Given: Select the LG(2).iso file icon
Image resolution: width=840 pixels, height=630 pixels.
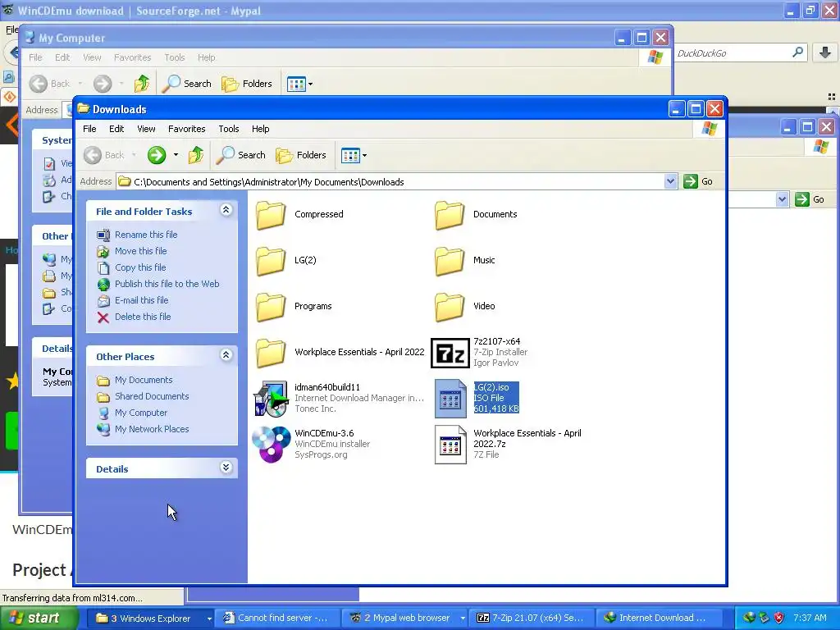Looking at the screenshot, I should point(450,399).
